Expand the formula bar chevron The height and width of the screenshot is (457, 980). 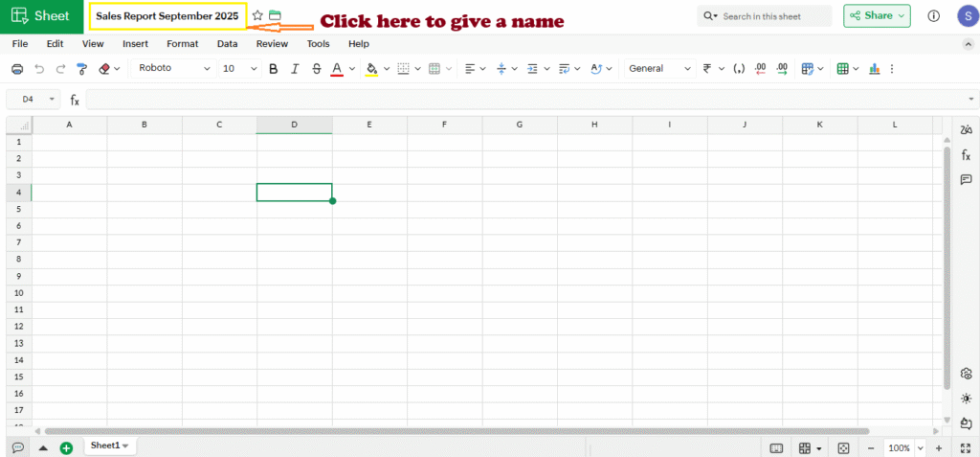(971, 99)
